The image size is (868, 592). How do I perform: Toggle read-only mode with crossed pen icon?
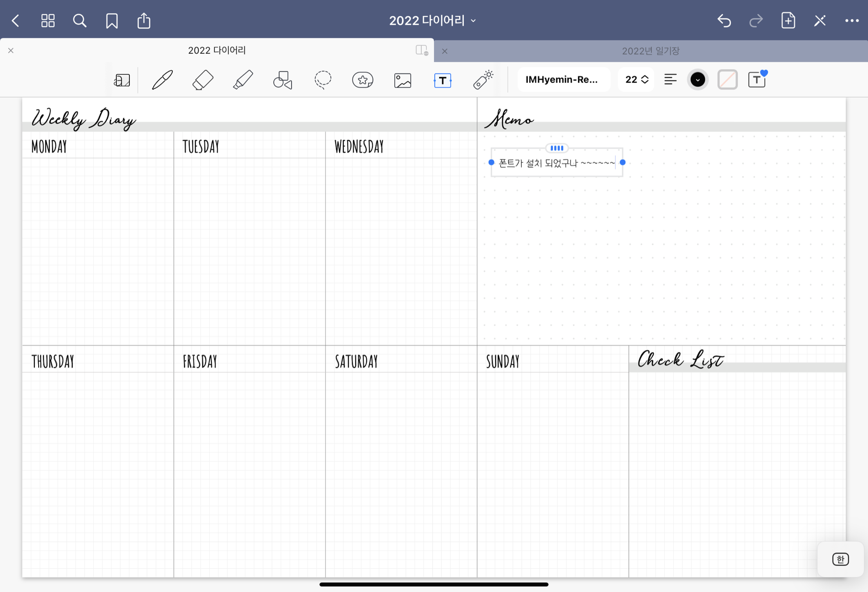click(820, 20)
